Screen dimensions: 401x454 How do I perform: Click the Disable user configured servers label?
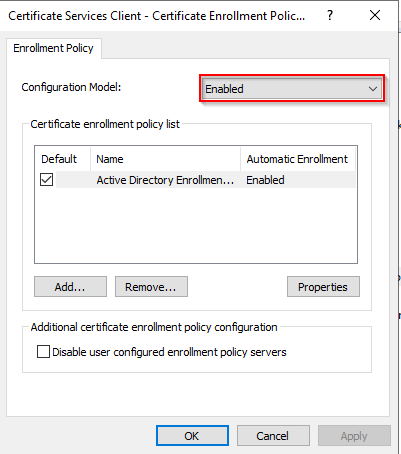tap(169, 352)
